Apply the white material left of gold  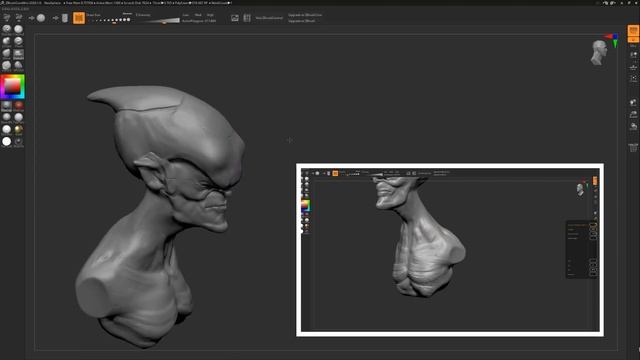(x=7, y=130)
